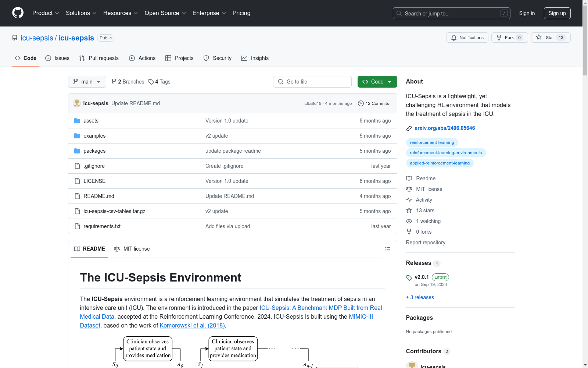Image resolution: width=588 pixels, height=368 pixels.
Task: Click the repository icon before icu-sepsis path
Action: (x=15, y=38)
